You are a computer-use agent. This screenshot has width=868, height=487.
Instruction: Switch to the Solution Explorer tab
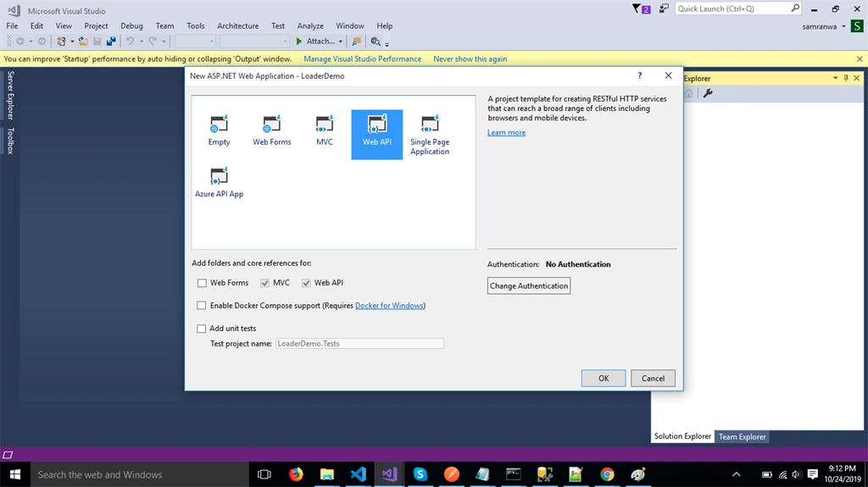(682, 436)
